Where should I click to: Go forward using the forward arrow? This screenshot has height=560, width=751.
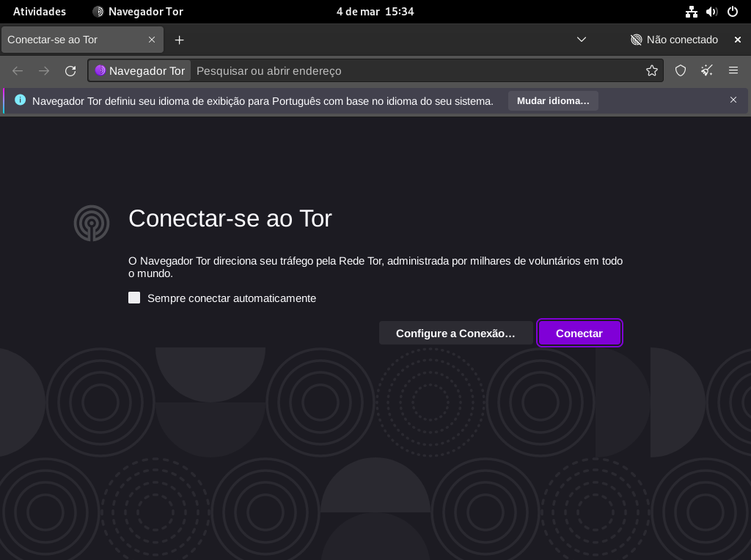[44, 71]
